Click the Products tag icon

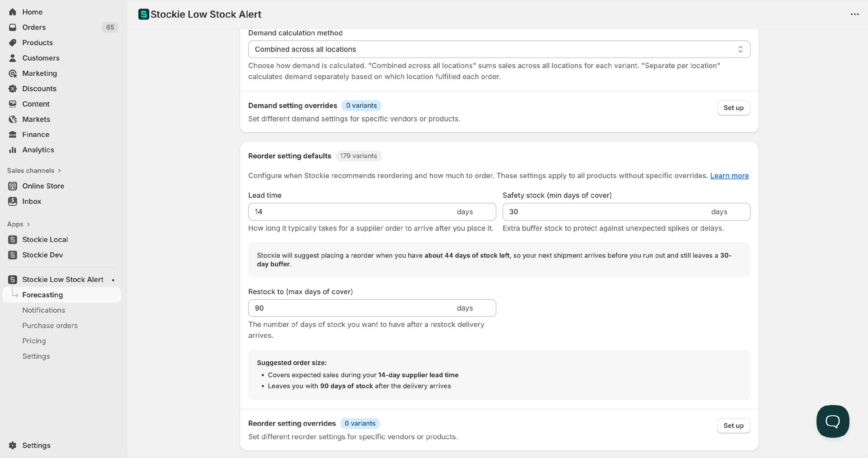tap(12, 43)
